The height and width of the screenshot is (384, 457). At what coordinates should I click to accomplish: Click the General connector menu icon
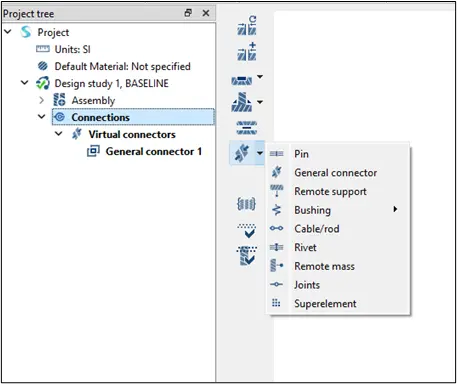276,172
